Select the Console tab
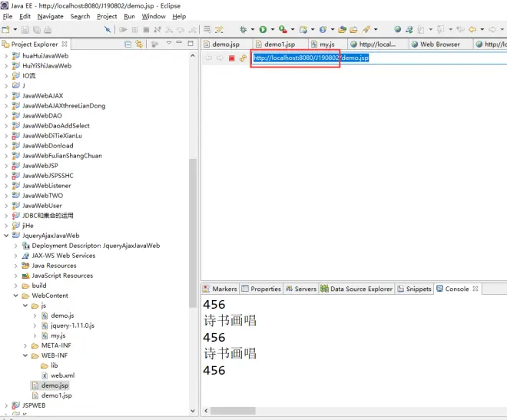Image resolution: width=507 pixels, height=420 pixels. (456, 289)
